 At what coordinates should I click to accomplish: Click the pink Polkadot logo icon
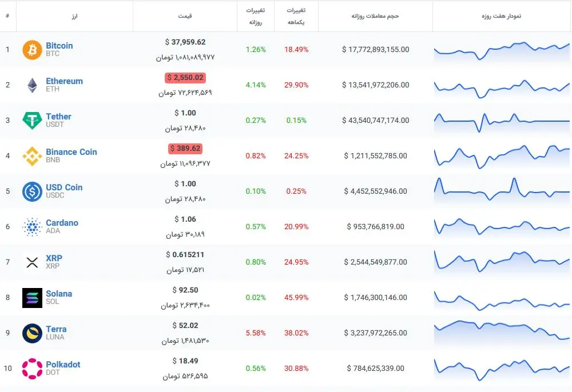click(x=32, y=369)
